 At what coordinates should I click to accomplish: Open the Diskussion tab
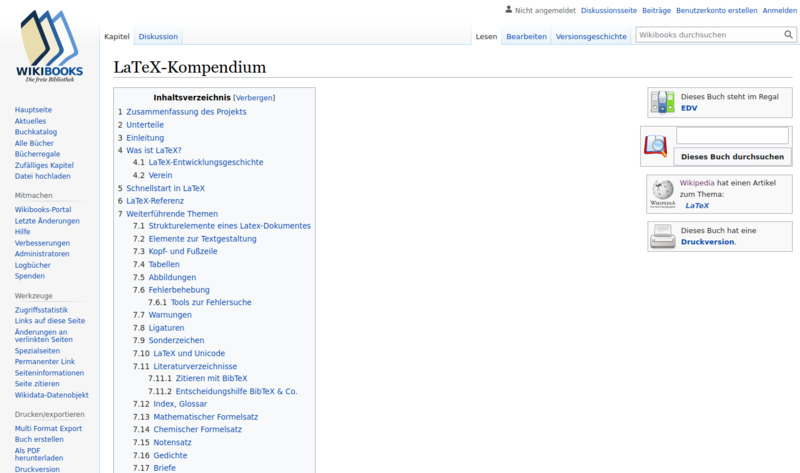tap(158, 36)
